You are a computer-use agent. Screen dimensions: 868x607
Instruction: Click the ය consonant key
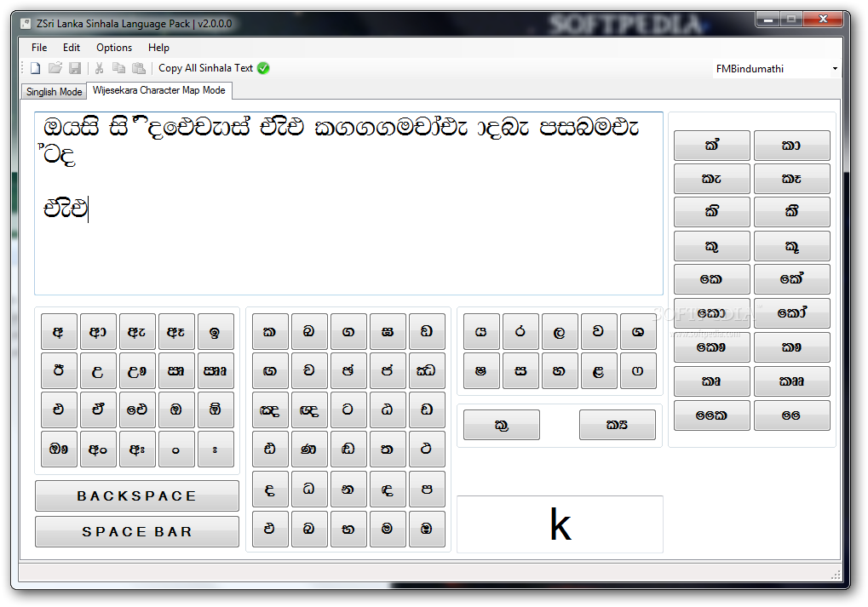[x=481, y=331]
